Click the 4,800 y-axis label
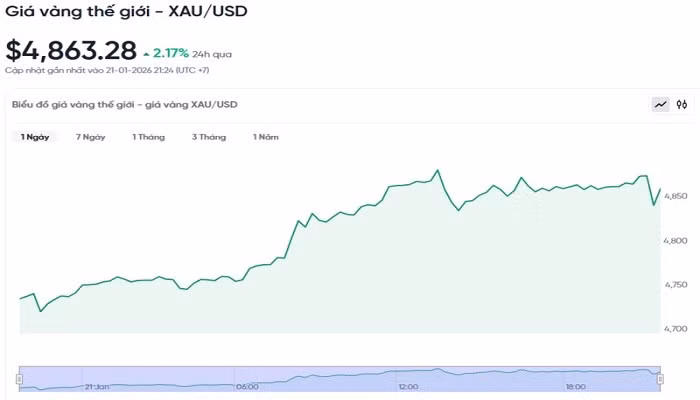The width and height of the screenshot is (700, 400). [676, 241]
